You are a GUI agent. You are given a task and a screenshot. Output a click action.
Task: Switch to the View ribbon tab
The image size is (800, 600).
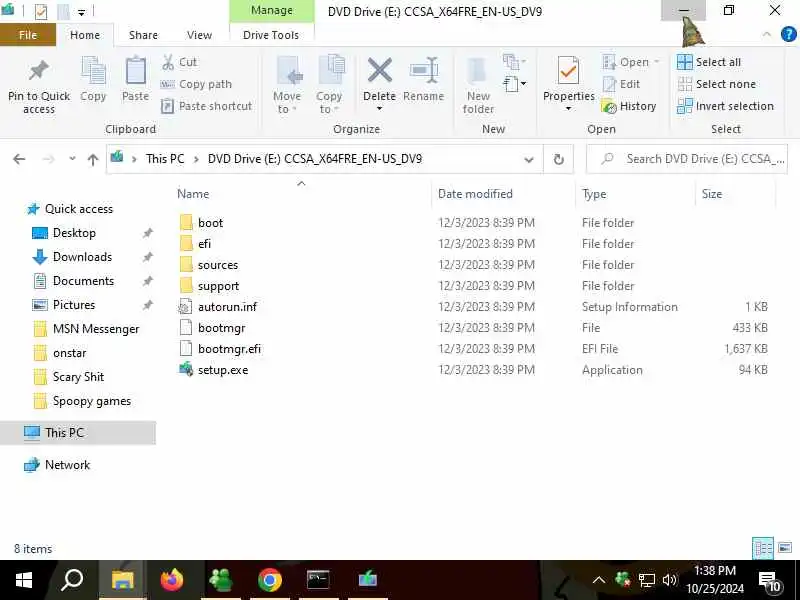pyautogui.click(x=199, y=35)
